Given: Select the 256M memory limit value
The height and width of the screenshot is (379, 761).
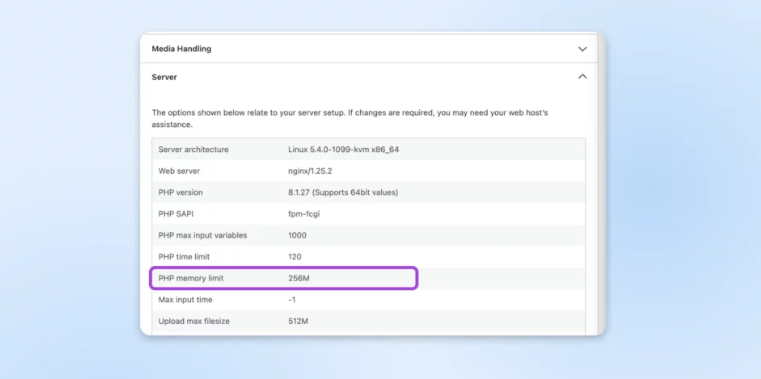Looking at the screenshot, I should (298, 278).
